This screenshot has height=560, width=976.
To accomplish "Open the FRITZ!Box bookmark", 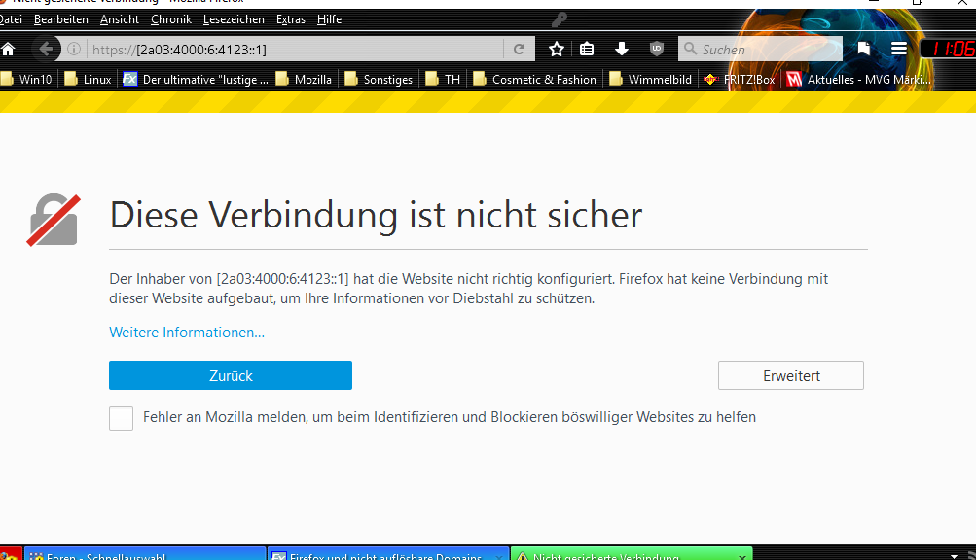I will click(740, 79).
